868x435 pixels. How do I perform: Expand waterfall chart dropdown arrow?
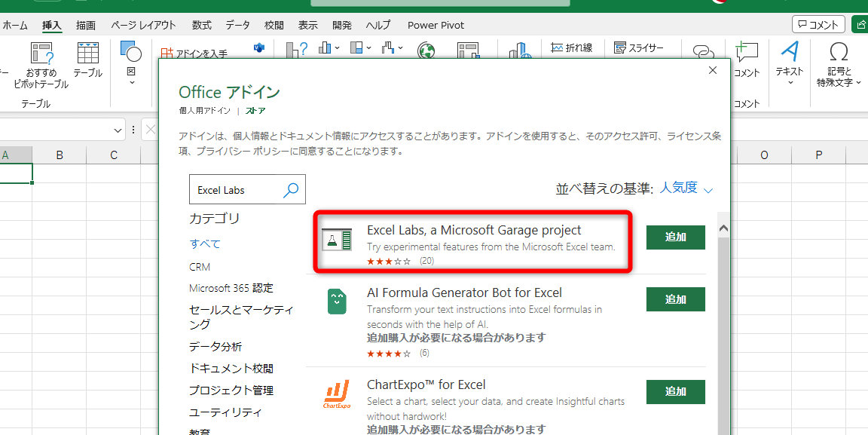(399, 48)
